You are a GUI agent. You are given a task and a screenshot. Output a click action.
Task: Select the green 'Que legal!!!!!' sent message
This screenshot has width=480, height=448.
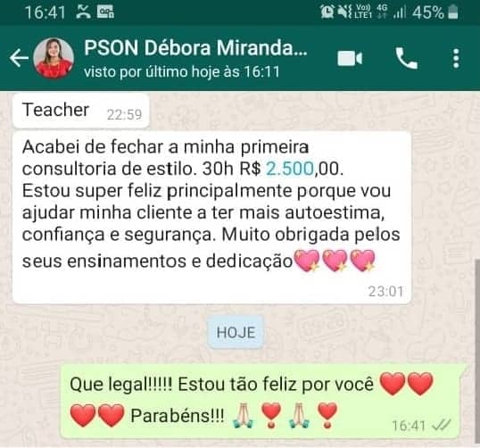(262, 402)
